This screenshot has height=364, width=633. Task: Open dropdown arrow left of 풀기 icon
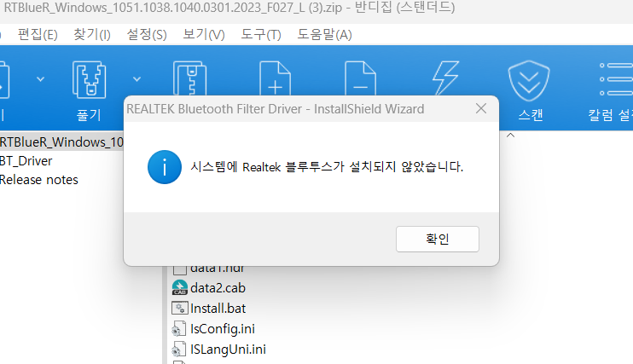(40, 79)
